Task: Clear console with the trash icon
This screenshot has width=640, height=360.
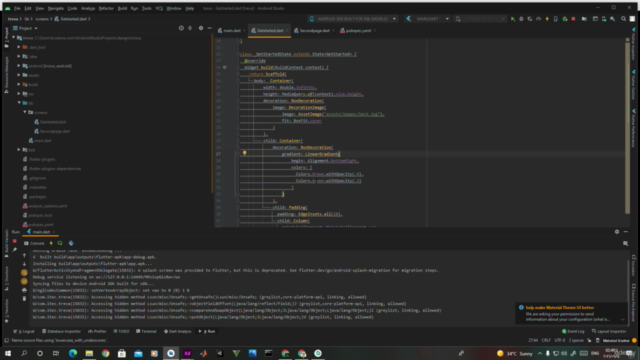Action: [24, 298]
